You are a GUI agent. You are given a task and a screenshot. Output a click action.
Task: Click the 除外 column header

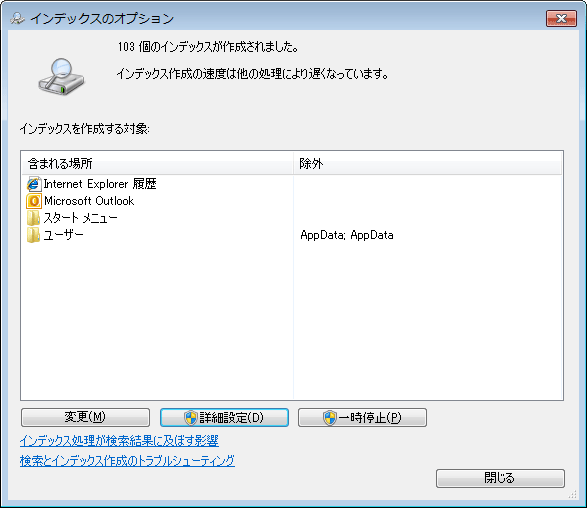[428, 164]
